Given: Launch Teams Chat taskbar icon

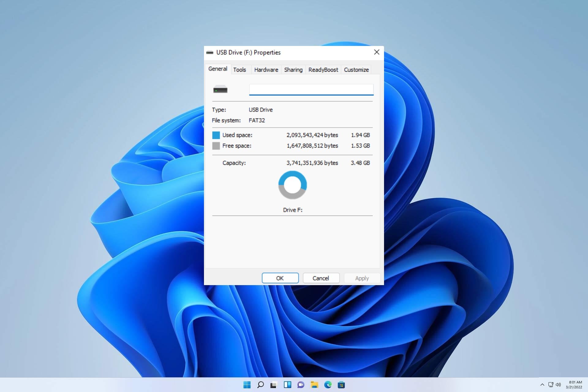Looking at the screenshot, I should (x=301, y=385).
